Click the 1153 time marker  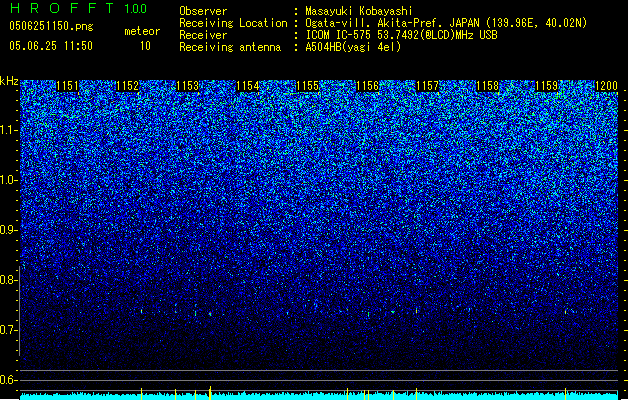[187, 86]
